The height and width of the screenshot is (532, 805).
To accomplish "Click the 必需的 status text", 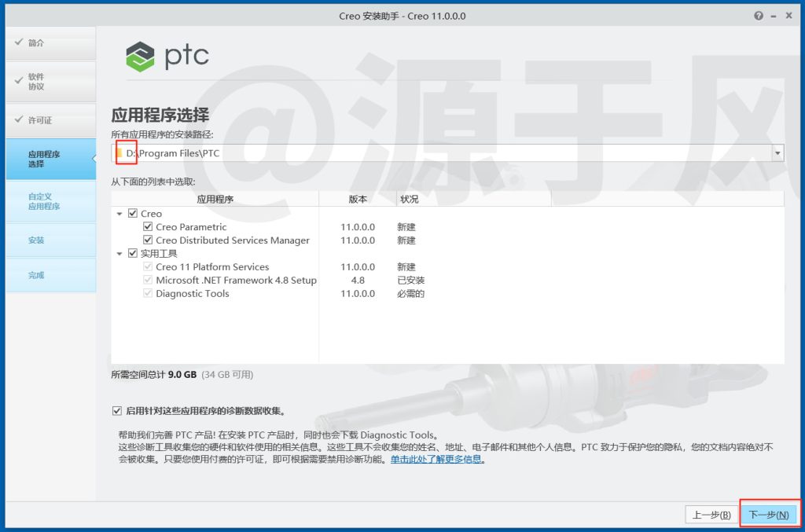I will coord(410,293).
